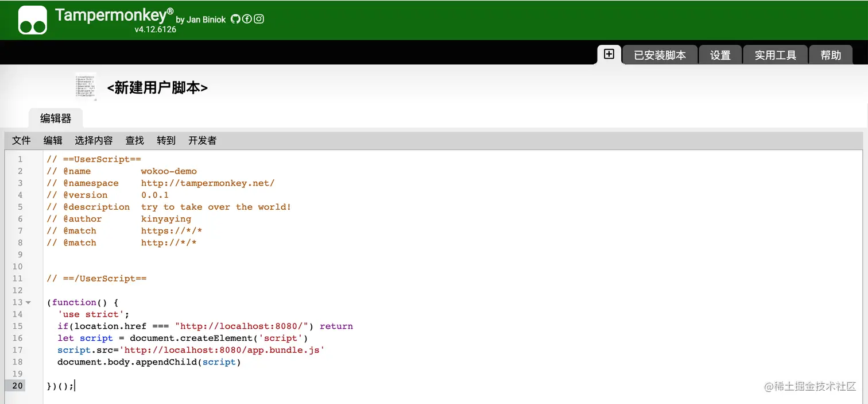Screen dimensions: 868x404
Task: Switch to 已安装脚本 tab
Action: (x=660, y=55)
